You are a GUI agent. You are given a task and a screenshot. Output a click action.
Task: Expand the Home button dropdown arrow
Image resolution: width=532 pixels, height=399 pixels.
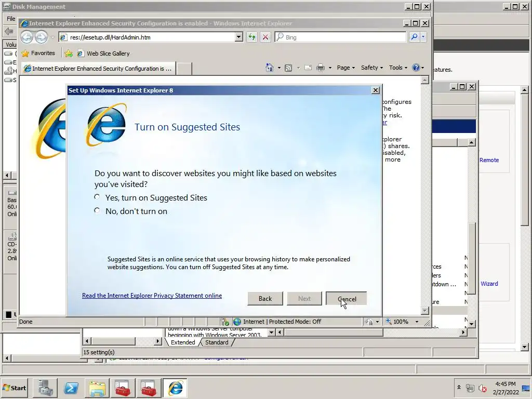(279, 68)
